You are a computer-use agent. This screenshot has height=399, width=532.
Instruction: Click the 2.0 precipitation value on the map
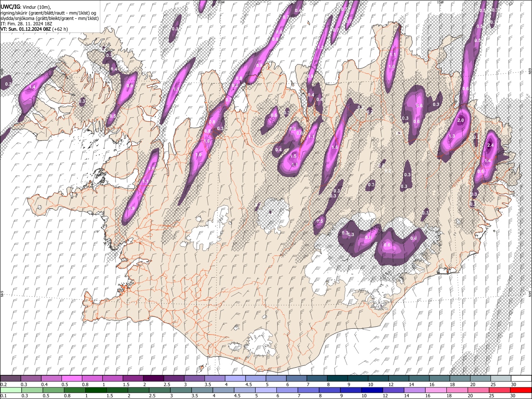click(x=461, y=121)
